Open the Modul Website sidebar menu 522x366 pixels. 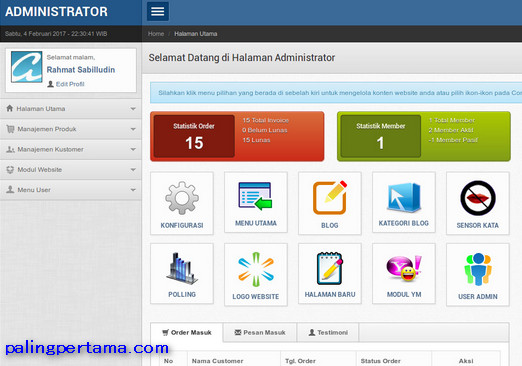[x=71, y=170]
